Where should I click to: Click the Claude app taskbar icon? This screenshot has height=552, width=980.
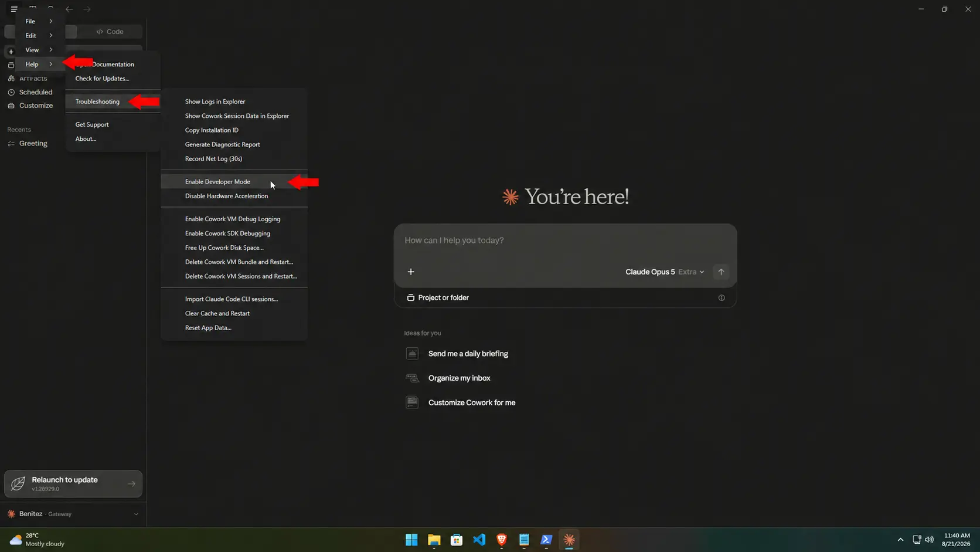[x=569, y=540]
